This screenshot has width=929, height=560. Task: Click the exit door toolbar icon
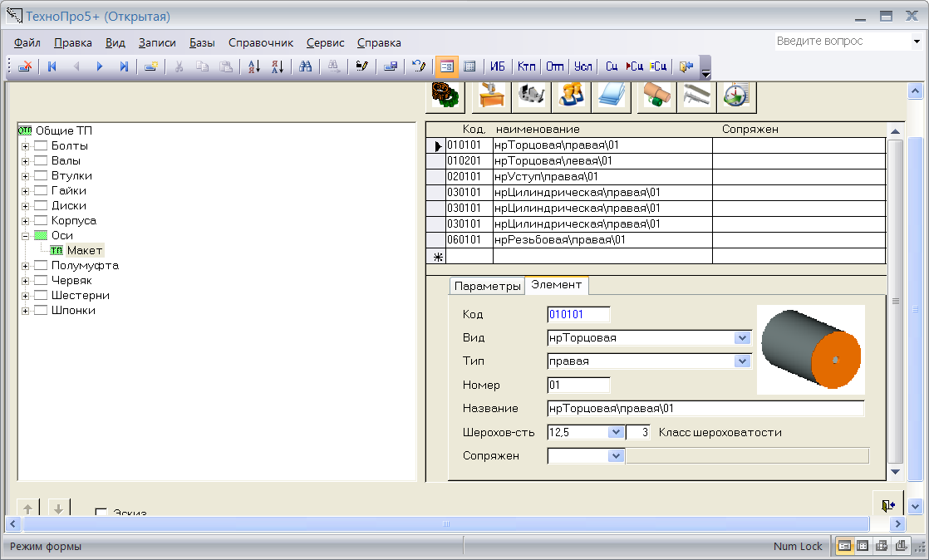click(x=686, y=66)
